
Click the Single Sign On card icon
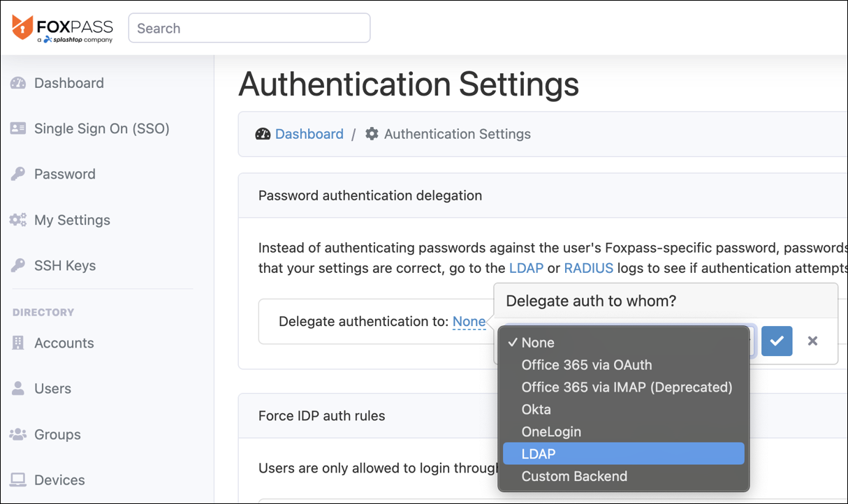18,128
